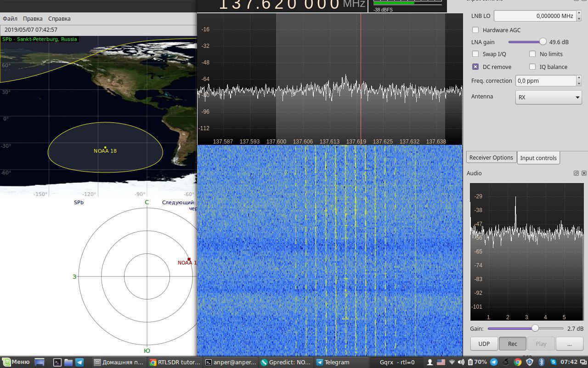Click the UDP audio streaming button
This screenshot has height=368, width=588.
[x=484, y=344]
